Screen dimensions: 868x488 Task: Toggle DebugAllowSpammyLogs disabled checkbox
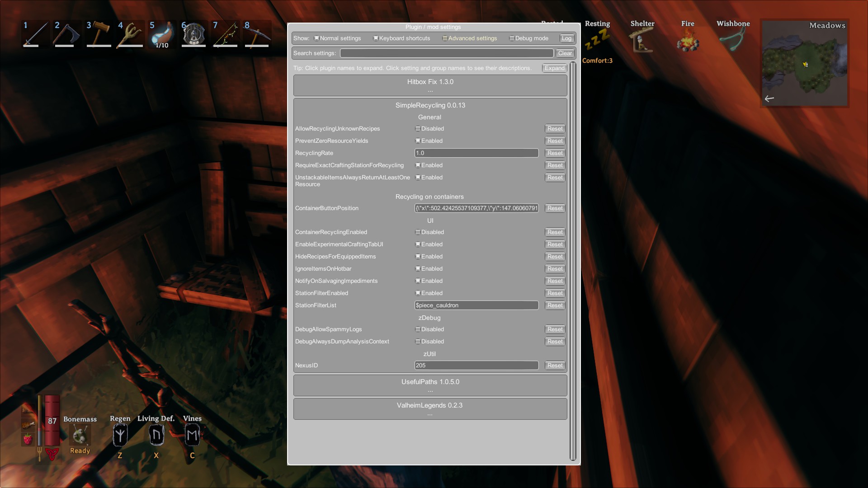click(418, 329)
